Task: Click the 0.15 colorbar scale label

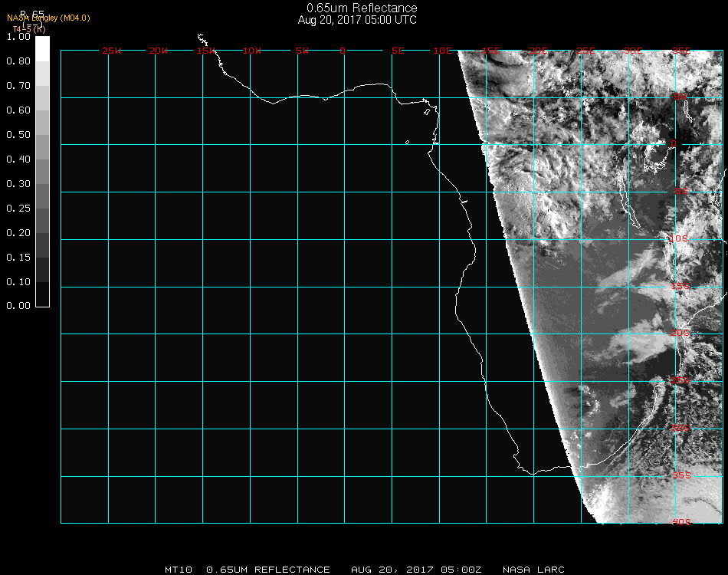Action: (x=18, y=258)
